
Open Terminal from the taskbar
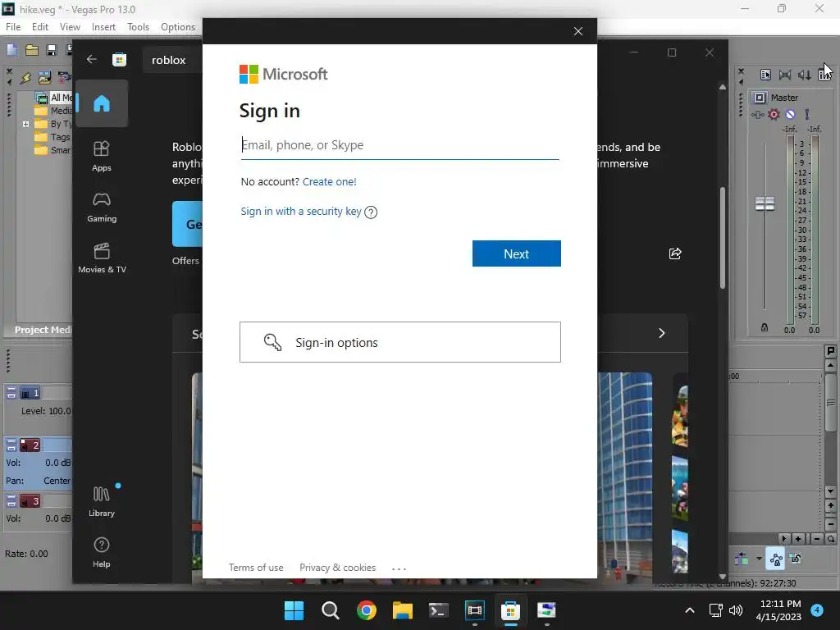438,610
